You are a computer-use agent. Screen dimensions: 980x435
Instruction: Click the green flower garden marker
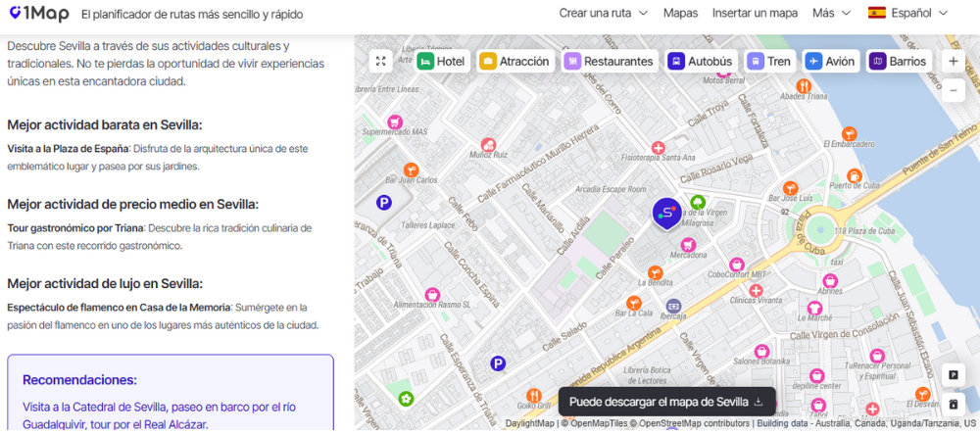(407, 398)
